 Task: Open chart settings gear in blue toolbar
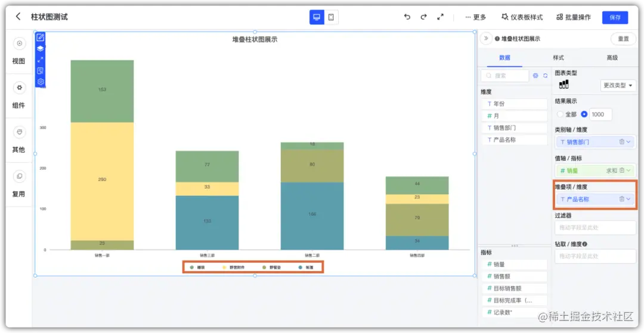coord(41,82)
